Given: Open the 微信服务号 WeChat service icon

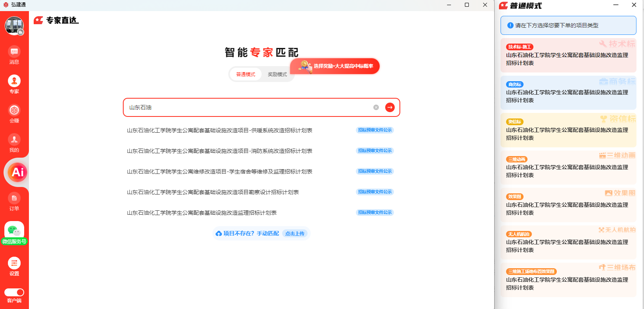Looking at the screenshot, I should [14, 233].
